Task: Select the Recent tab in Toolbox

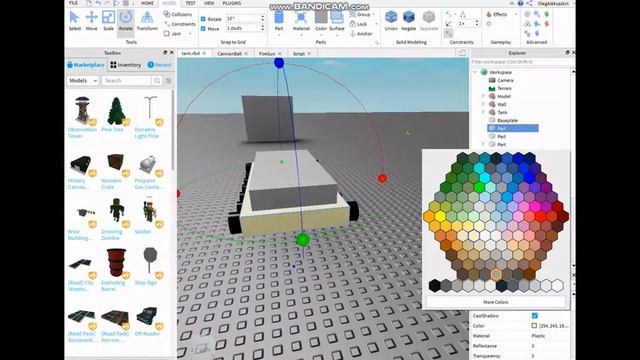Action: tap(160, 65)
